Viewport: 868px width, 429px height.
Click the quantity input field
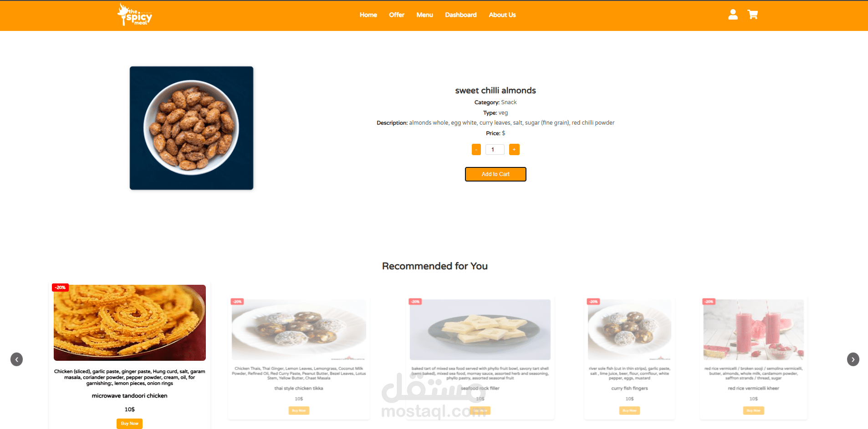495,150
